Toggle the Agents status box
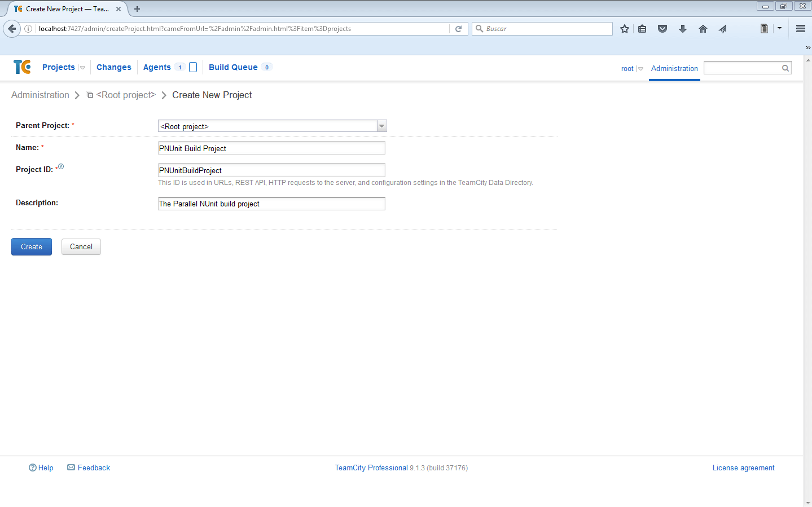 (193, 67)
